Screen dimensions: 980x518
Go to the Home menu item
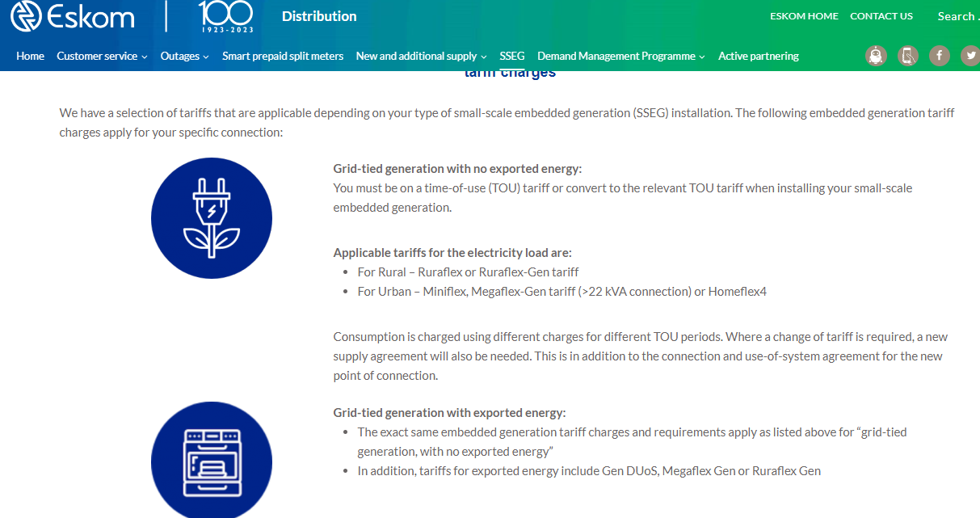click(x=30, y=56)
